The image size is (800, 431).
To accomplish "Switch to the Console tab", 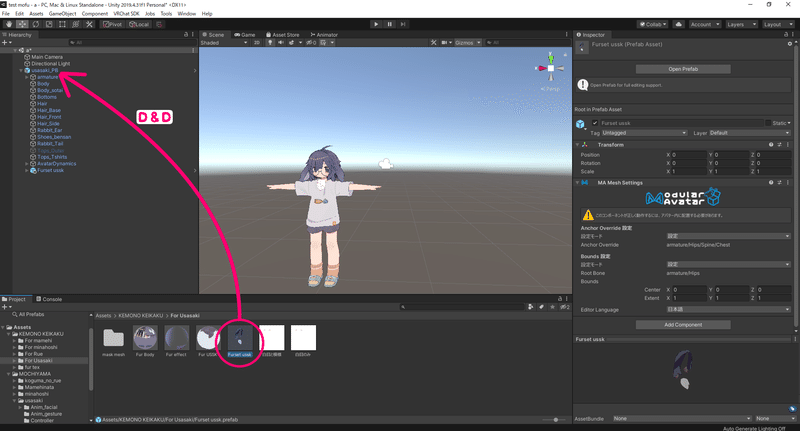I will click(x=49, y=299).
